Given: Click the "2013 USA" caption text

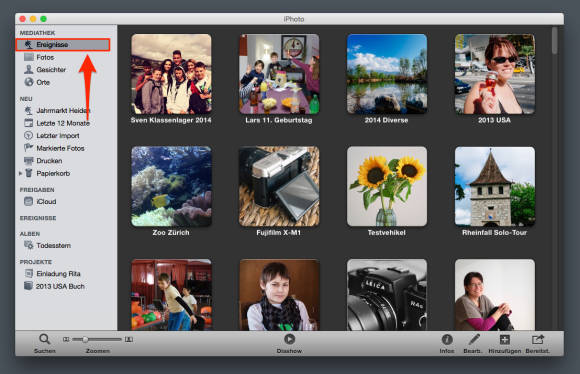Looking at the screenshot, I should [x=494, y=120].
